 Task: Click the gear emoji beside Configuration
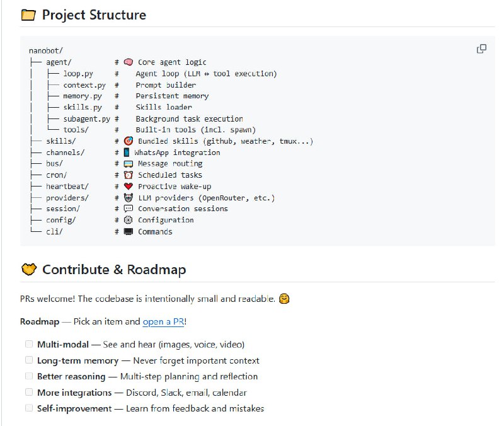[x=128, y=220]
